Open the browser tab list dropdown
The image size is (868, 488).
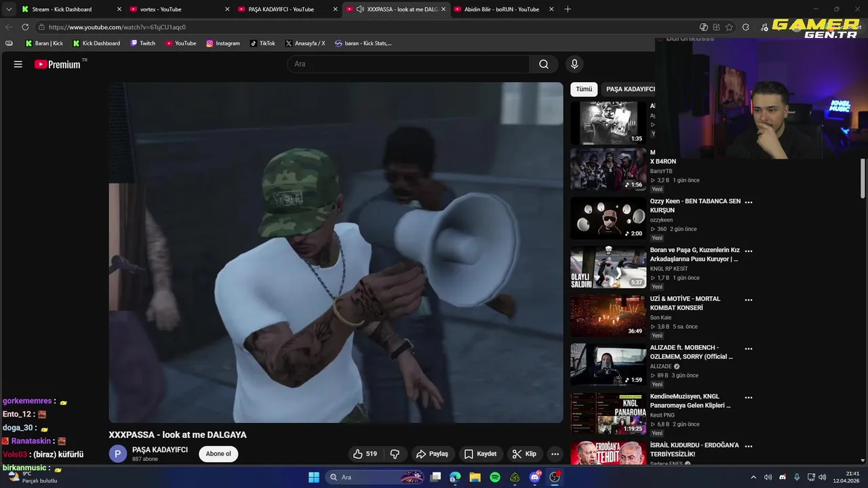[9, 9]
